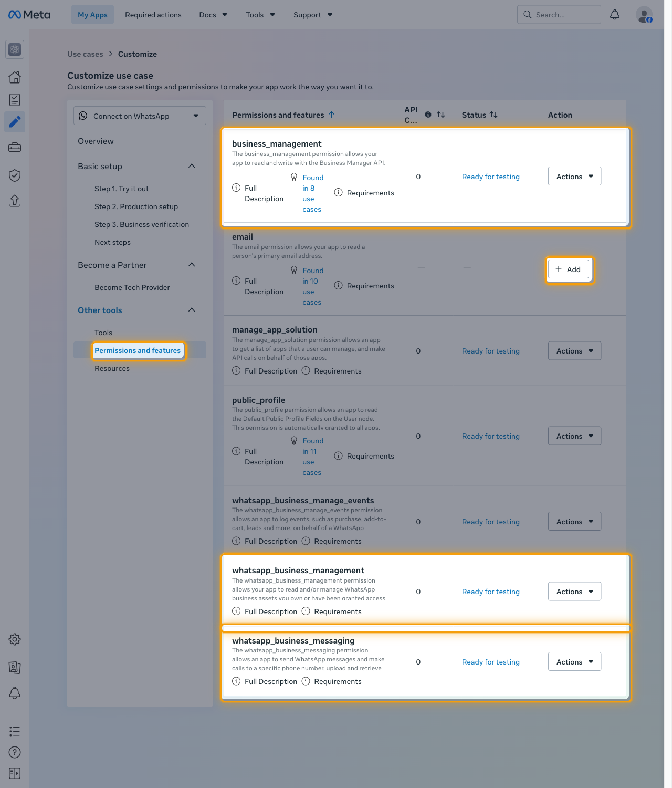The image size is (672, 788).
Task: Open Actions dropdown for public_profile
Action: 575,436
